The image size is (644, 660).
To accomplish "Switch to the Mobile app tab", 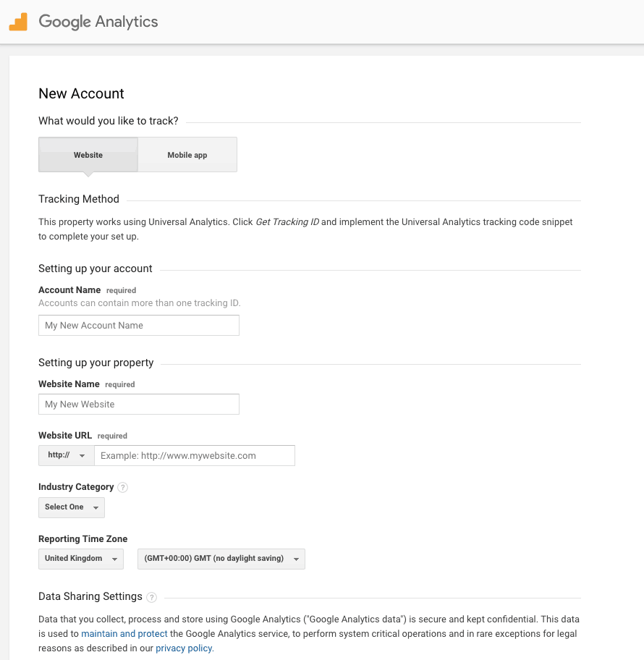I will pos(187,154).
